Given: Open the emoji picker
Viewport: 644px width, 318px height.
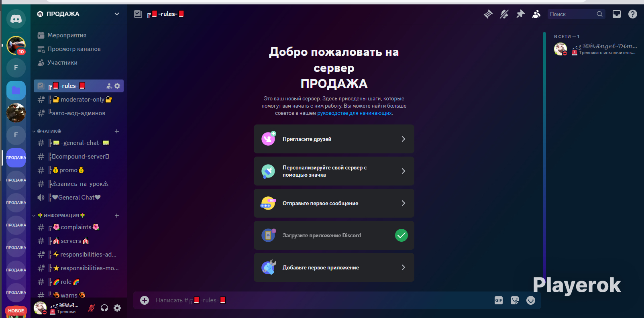Looking at the screenshot, I should pyautogui.click(x=531, y=300).
